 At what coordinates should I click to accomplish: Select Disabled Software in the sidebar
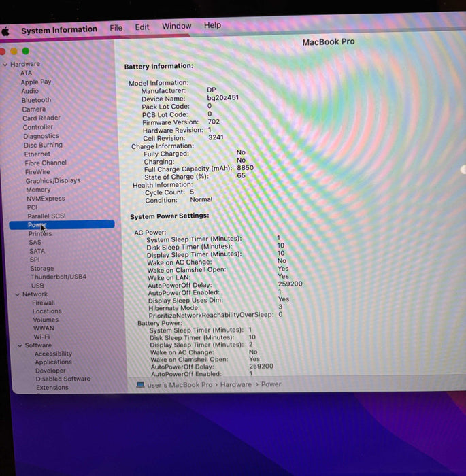pos(63,379)
